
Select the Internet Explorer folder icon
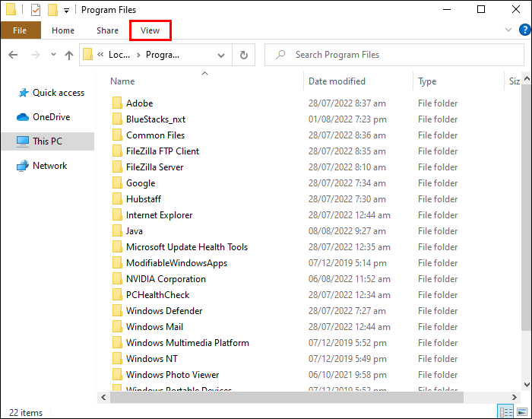(117, 214)
